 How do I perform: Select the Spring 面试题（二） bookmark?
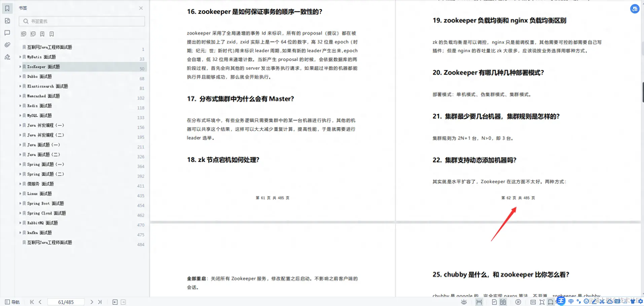click(x=45, y=174)
